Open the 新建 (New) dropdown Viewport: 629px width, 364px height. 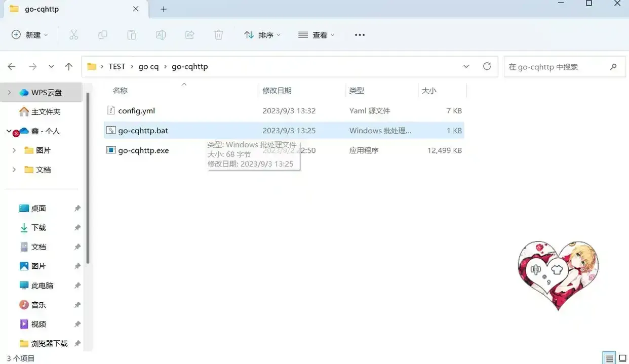click(x=30, y=35)
